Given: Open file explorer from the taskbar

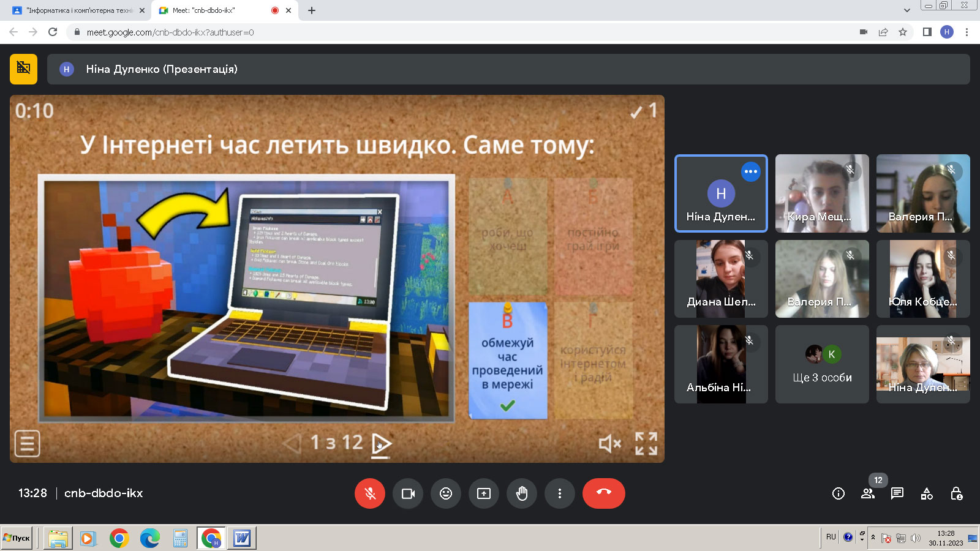Looking at the screenshot, I should (x=58, y=538).
